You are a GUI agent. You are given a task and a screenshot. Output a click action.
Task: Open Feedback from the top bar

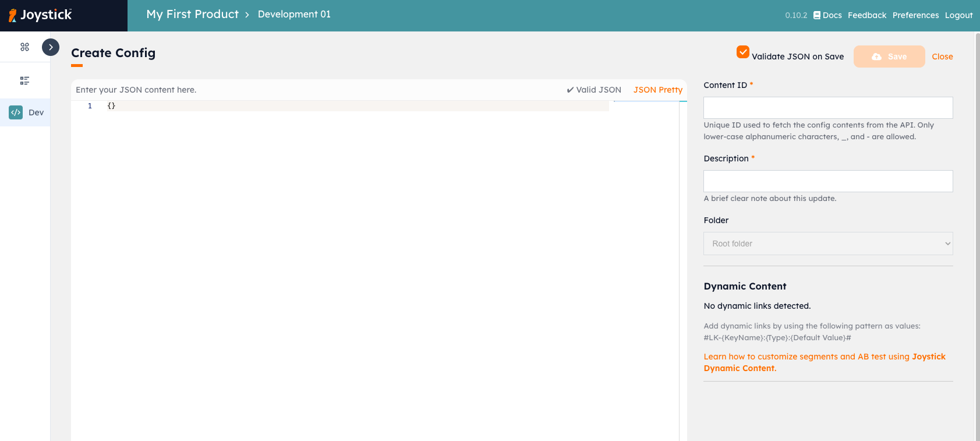(x=867, y=15)
